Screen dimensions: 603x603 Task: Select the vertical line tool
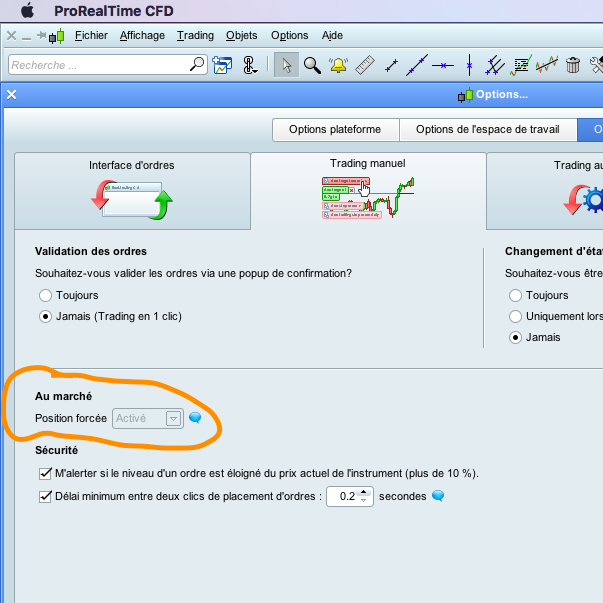(x=469, y=65)
